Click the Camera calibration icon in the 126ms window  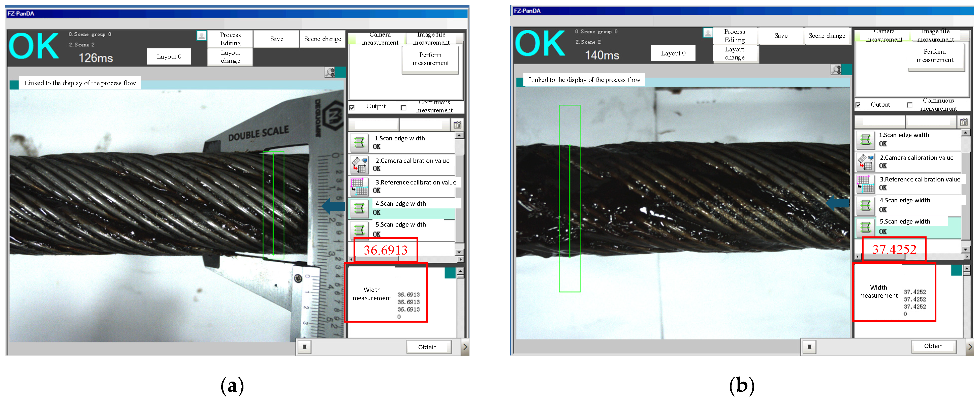[359, 164]
